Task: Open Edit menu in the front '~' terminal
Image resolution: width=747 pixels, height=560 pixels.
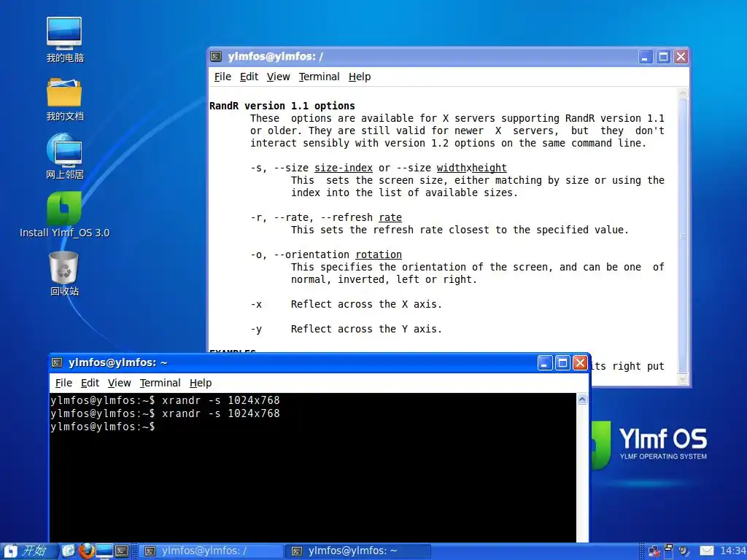Action: [x=90, y=383]
